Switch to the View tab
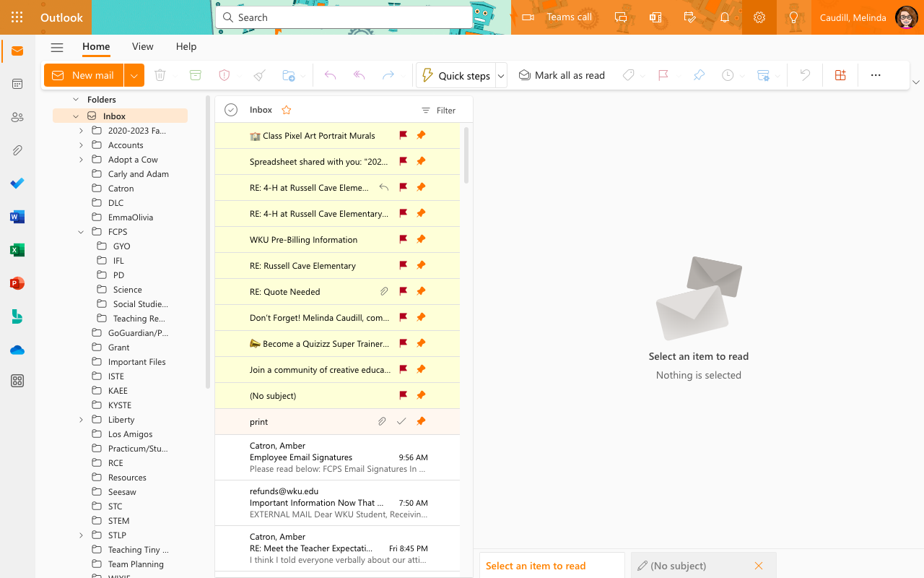 tap(143, 46)
